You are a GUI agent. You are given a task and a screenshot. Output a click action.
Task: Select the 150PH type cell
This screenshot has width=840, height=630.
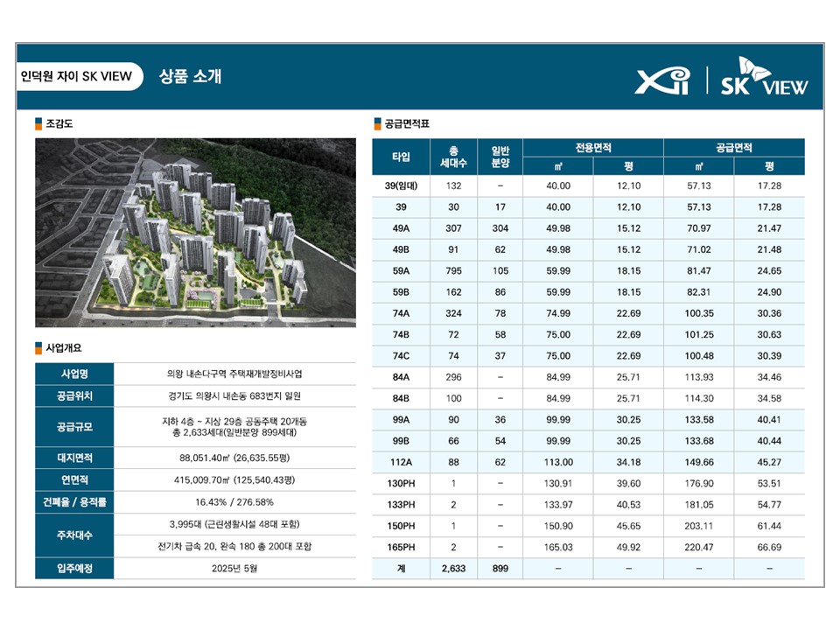401,526
